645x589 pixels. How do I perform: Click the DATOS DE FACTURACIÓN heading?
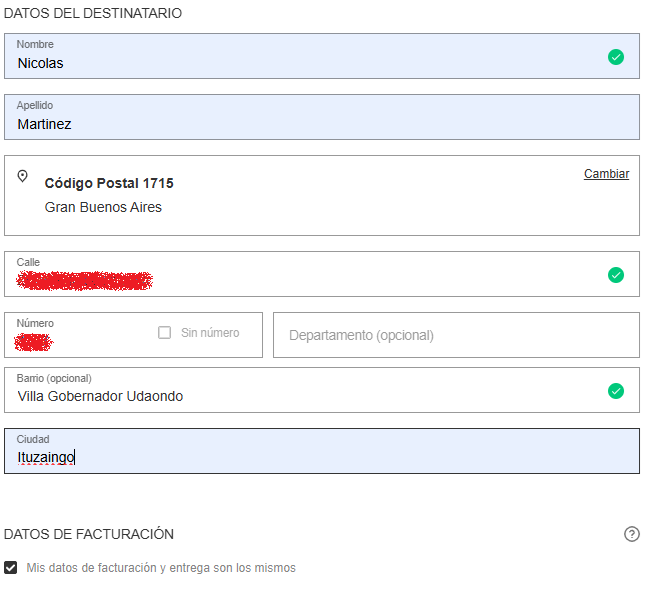(x=89, y=534)
